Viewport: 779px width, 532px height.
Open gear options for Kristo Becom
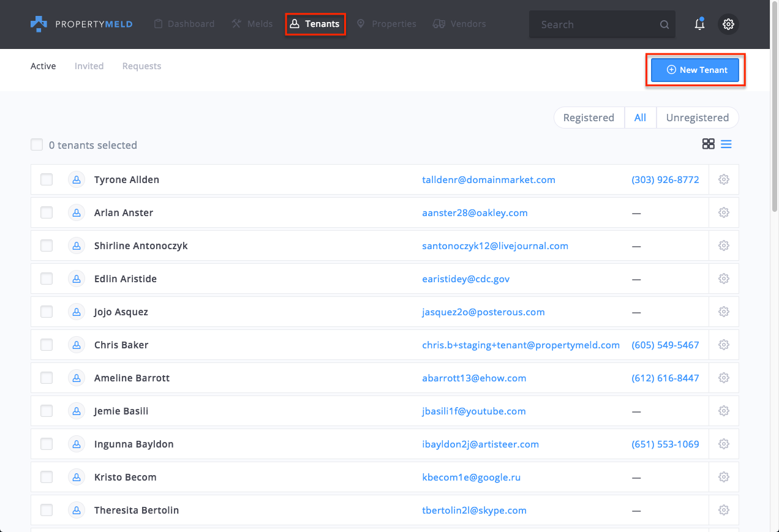pos(724,477)
